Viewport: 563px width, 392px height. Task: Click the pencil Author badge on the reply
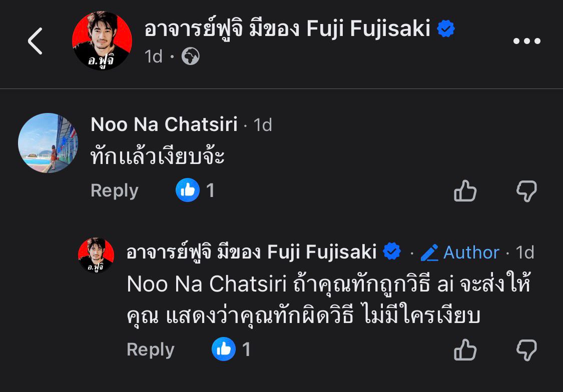pyautogui.click(x=460, y=252)
